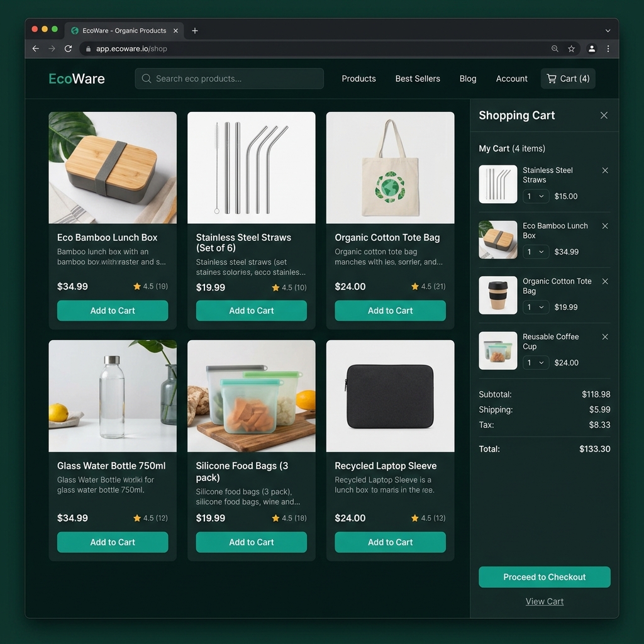644x644 pixels.
Task: Open the browser profile avatar icon
Action: [591, 48]
